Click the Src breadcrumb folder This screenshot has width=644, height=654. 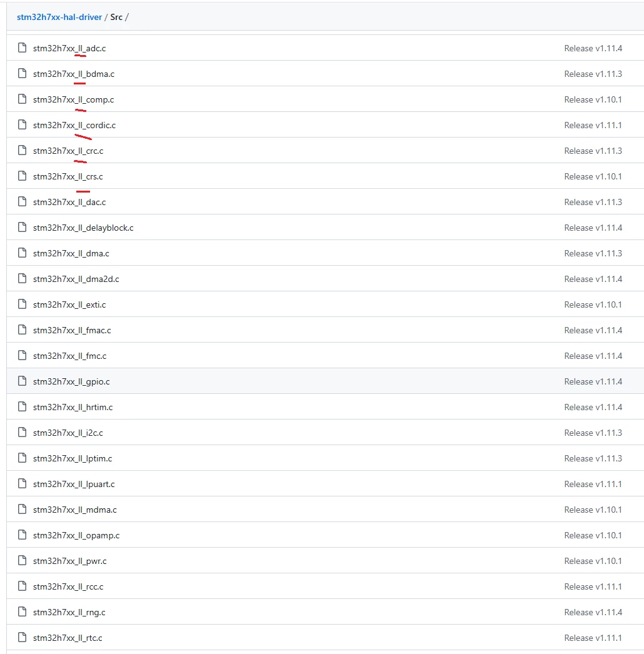(x=116, y=17)
